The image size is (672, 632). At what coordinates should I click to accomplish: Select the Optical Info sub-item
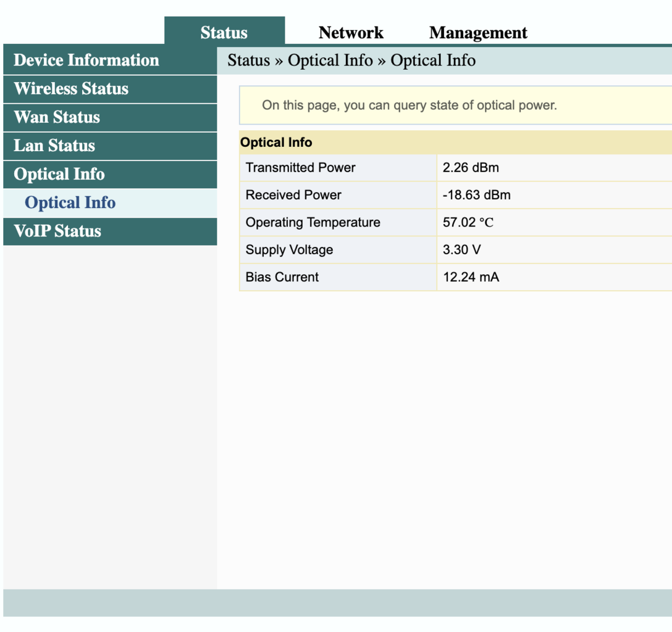[x=70, y=202]
